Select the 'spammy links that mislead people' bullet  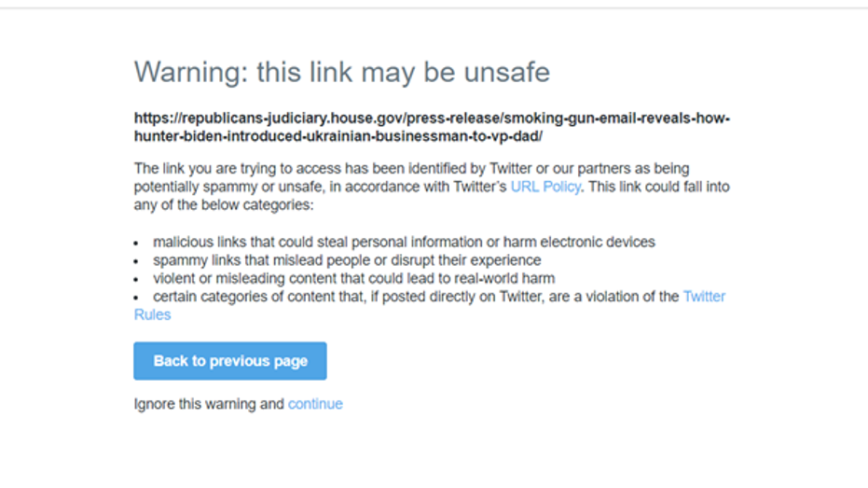347,260
